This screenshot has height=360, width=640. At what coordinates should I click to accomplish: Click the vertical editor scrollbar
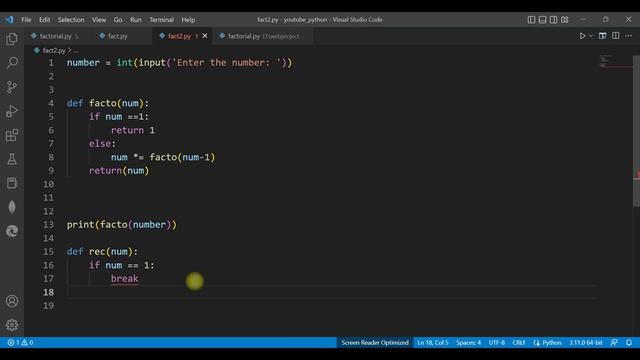pyautogui.click(x=636, y=131)
